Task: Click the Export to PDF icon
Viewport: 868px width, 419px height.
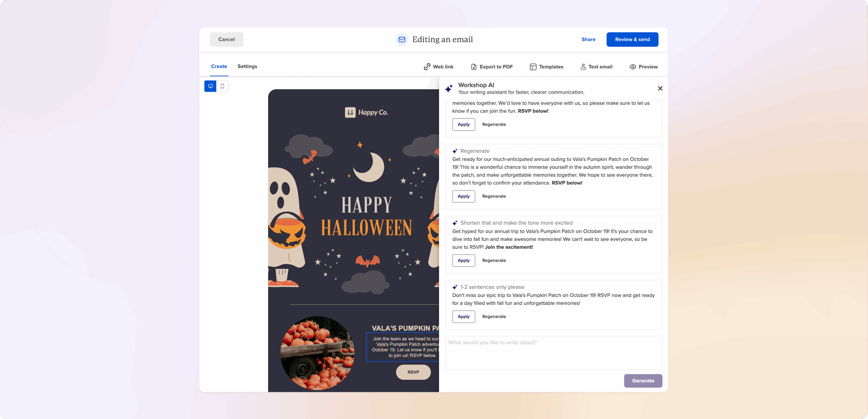Action: click(474, 67)
